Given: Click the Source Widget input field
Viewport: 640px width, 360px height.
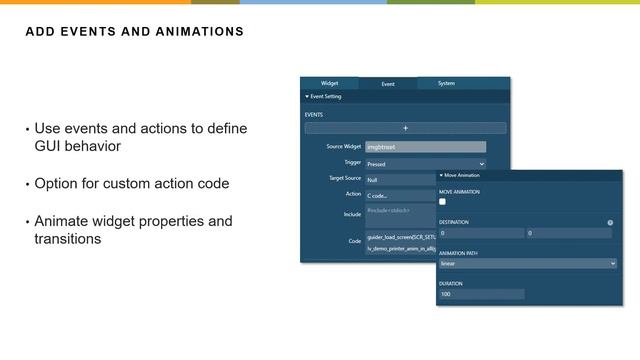Looking at the screenshot, I should click(x=426, y=147).
